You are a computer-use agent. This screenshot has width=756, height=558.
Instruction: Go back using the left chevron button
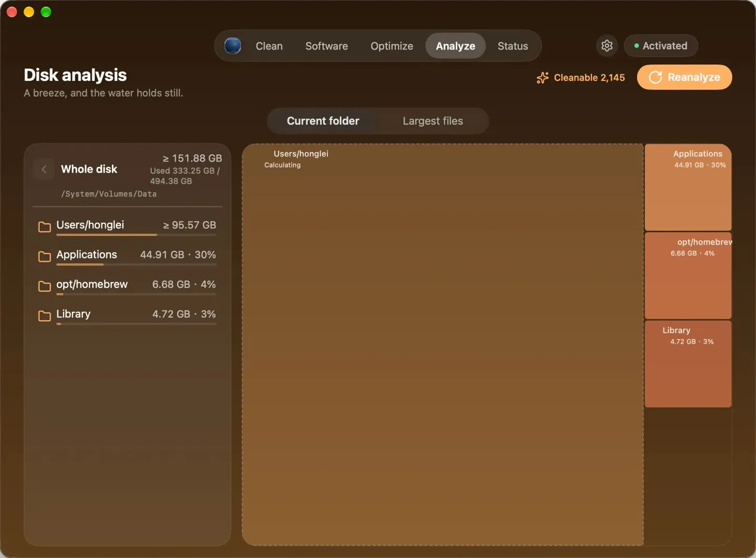[x=44, y=169]
